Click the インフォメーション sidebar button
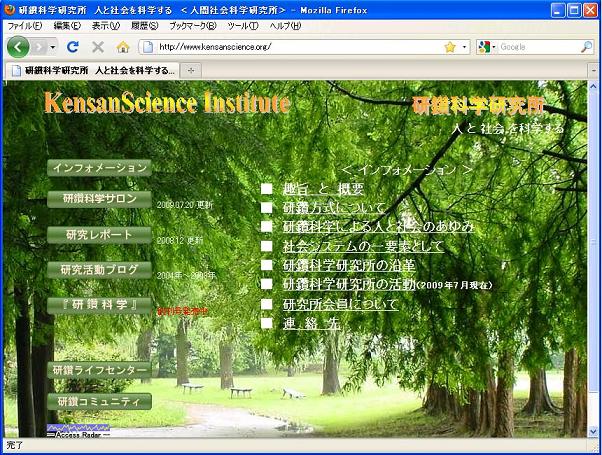This screenshot has height=455, width=602. (x=99, y=168)
